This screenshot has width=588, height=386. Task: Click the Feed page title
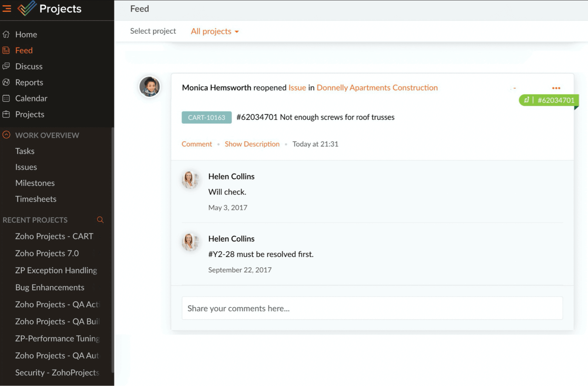coord(140,9)
